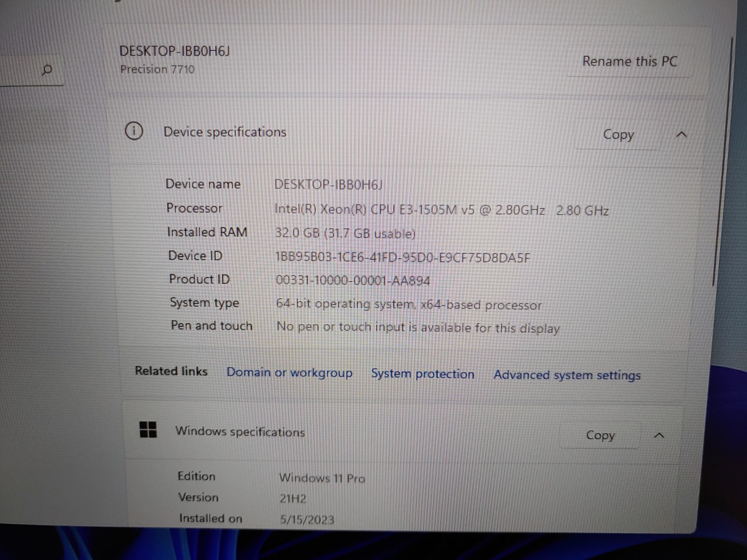Select the Product ID value 00331-10000-00001-AA894
The image size is (747, 560).
(353, 281)
